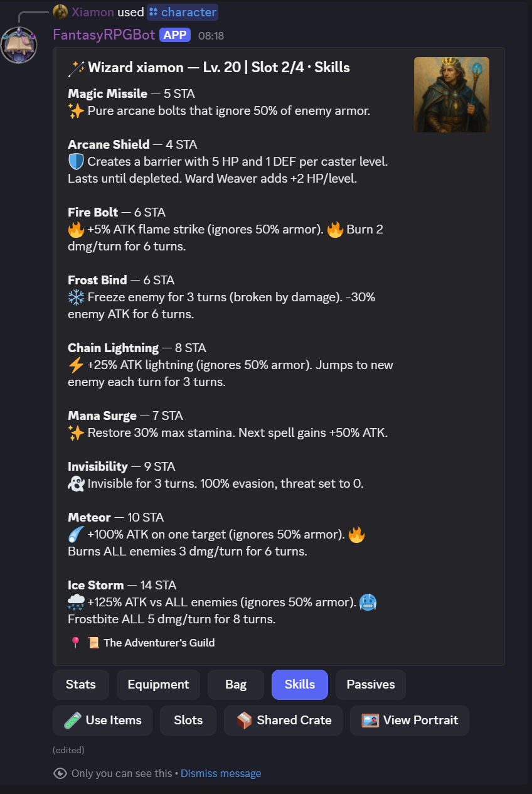Open the Shared Crate
The image size is (532, 794).
[x=283, y=721]
